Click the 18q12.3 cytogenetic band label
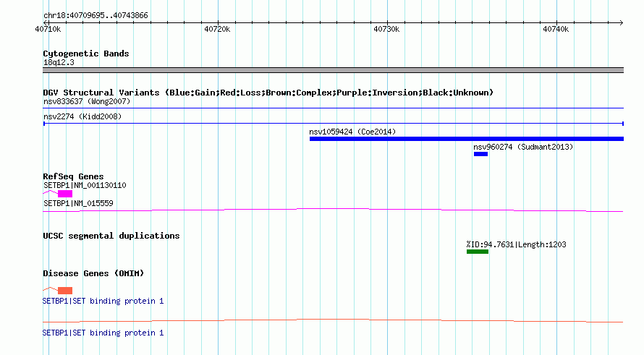 (x=59, y=62)
